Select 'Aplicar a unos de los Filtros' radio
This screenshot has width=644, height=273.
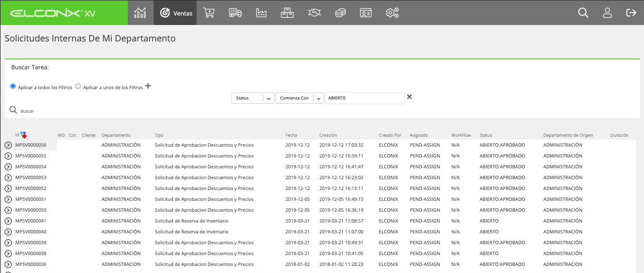(78, 86)
